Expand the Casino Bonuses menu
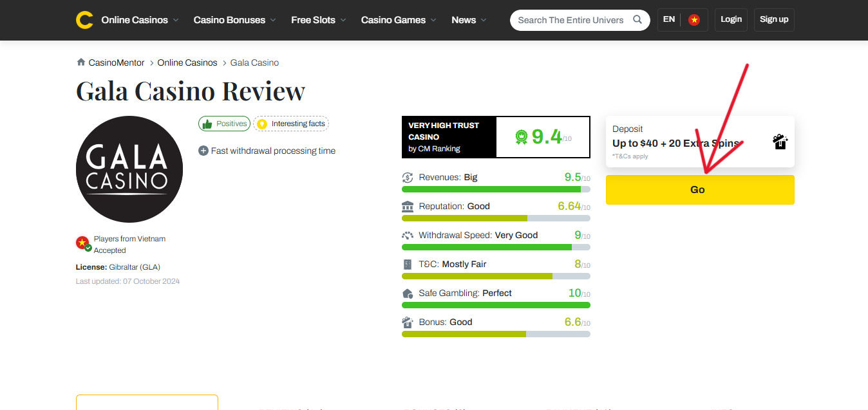 click(x=235, y=20)
